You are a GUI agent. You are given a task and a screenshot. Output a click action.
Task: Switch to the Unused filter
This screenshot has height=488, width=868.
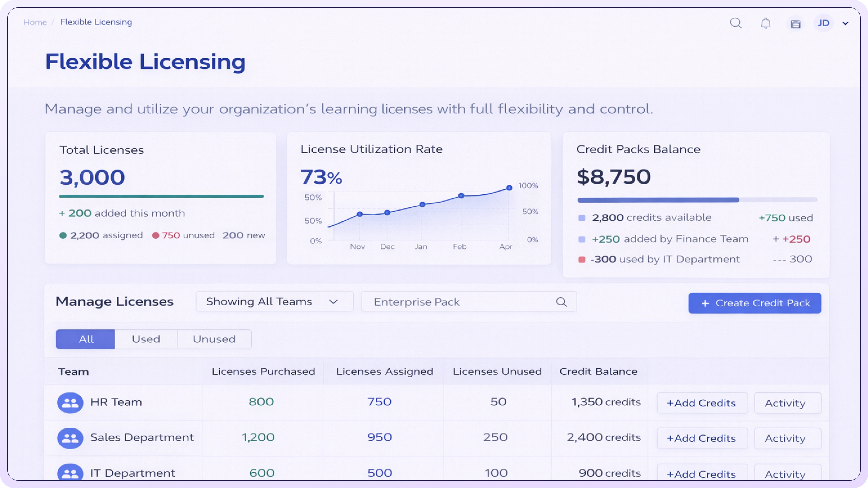[214, 339]
